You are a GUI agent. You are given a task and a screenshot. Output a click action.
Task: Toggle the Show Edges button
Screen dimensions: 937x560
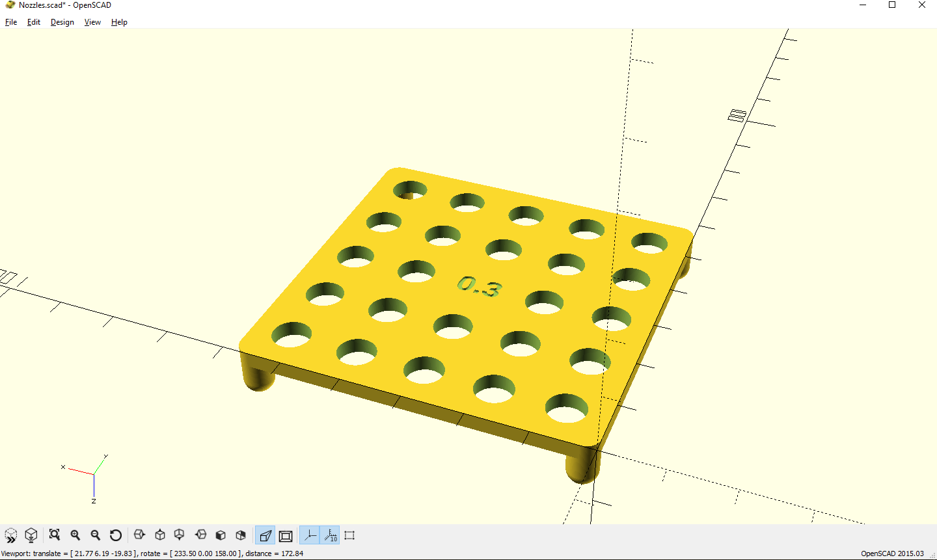[349, 535]
